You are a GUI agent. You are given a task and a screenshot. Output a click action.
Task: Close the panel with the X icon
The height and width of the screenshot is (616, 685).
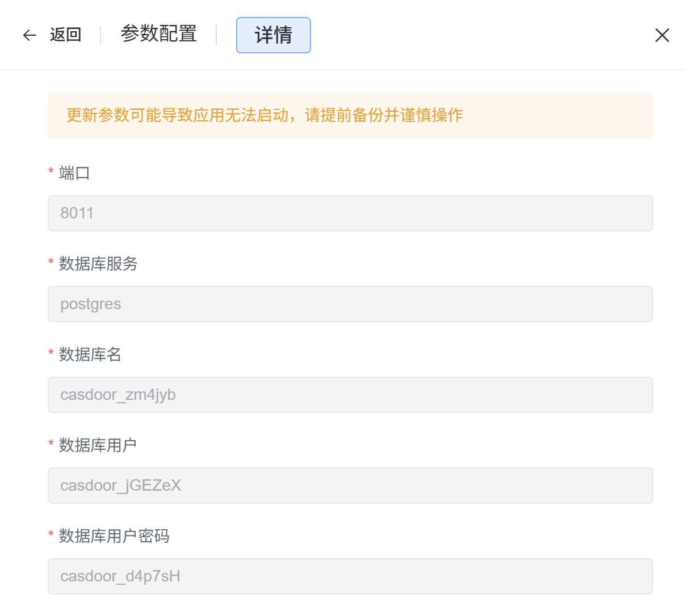(x=662, y=35)
